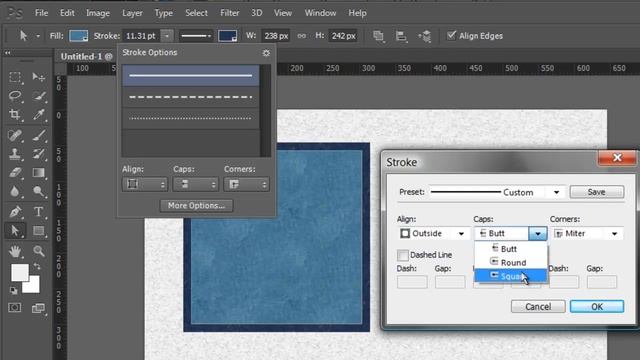
Task: Open Corners dropdown in Stroke Options panel
Action: click(x=246, y=184)
